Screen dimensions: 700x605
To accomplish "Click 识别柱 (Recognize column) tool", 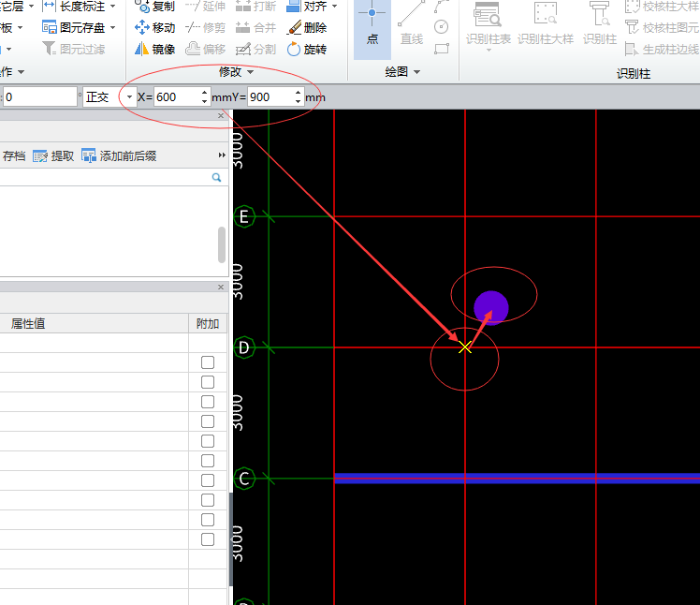I will coord(600,24).
